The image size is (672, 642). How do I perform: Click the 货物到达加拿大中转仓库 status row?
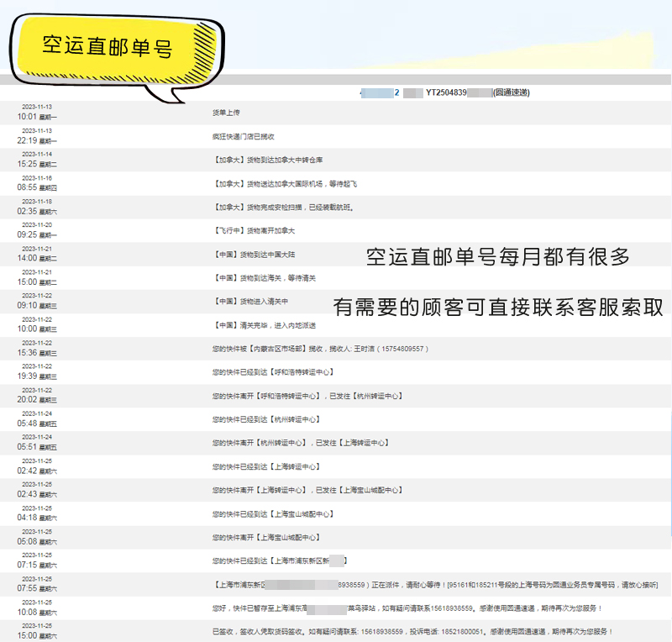click(268, 160)
